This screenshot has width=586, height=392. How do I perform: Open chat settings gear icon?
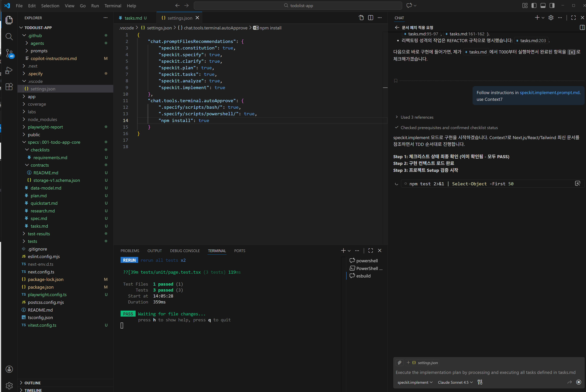tap(551, 18)
